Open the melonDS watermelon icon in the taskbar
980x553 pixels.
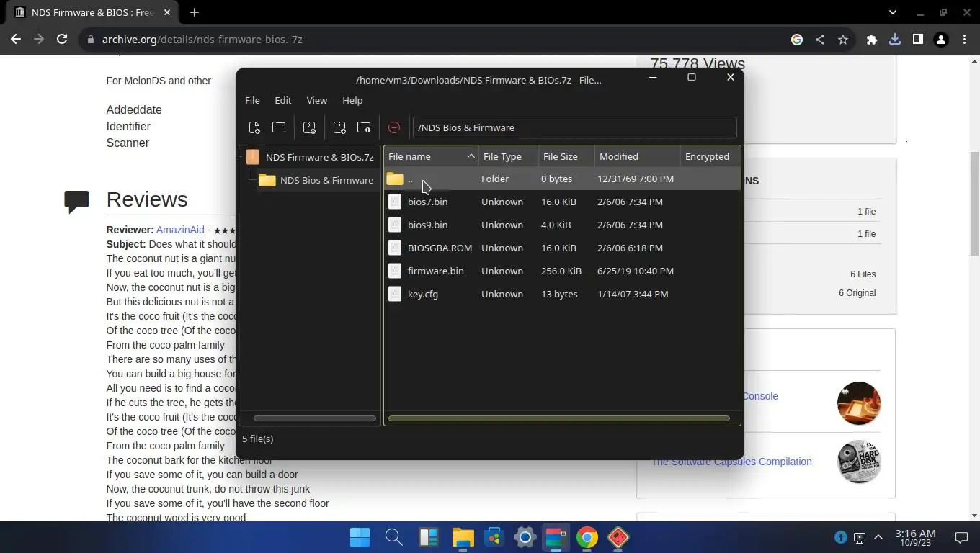click(x=618, y=537)
